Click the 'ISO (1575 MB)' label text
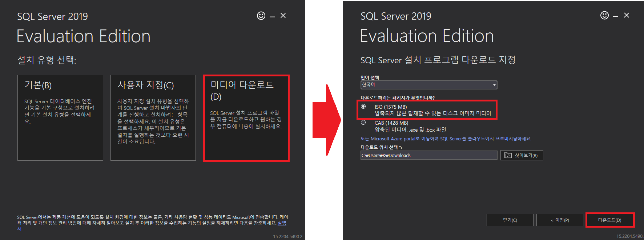The width and height of the screenshot is (644, 240). point(391,107)
